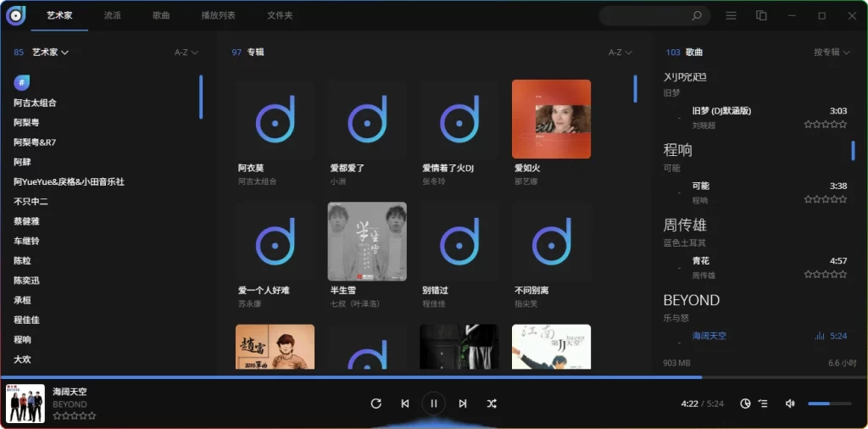868x429 pixels.
Task: Rate the now playing track stars
Action: pyautogui.click(x=75, y=415)
